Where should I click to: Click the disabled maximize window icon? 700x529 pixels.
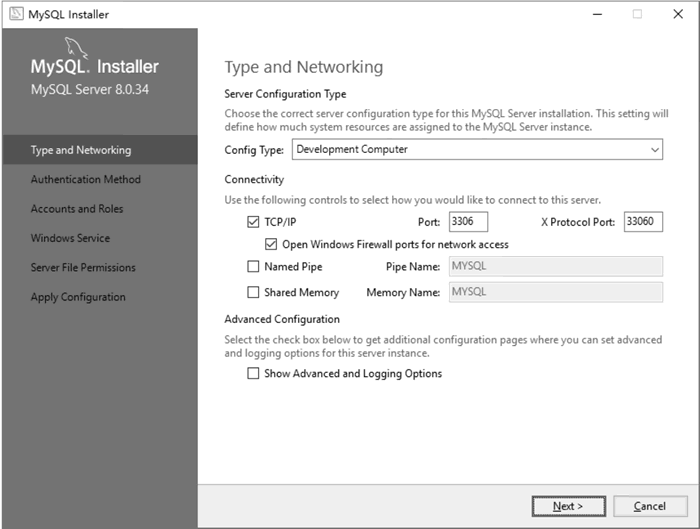coord(638,14)
